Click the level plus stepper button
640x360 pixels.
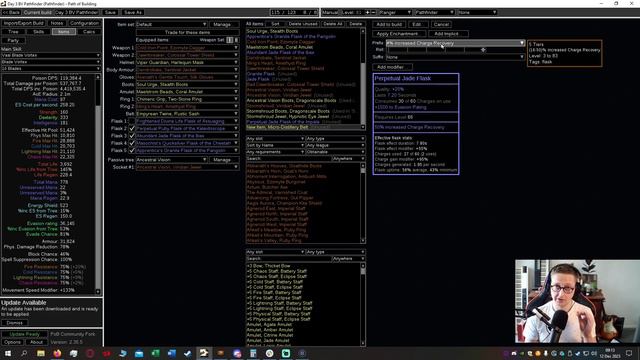tap(367, 12)
